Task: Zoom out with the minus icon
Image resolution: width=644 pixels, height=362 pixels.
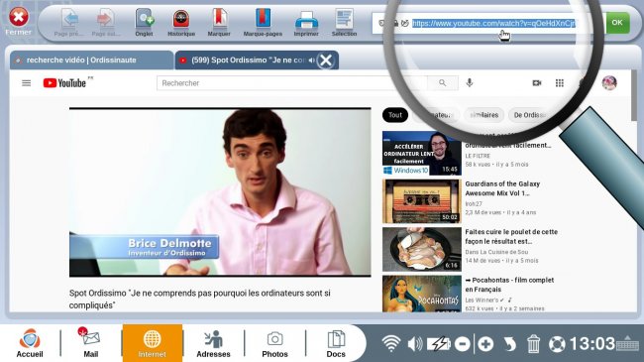Action: point(463,344)
